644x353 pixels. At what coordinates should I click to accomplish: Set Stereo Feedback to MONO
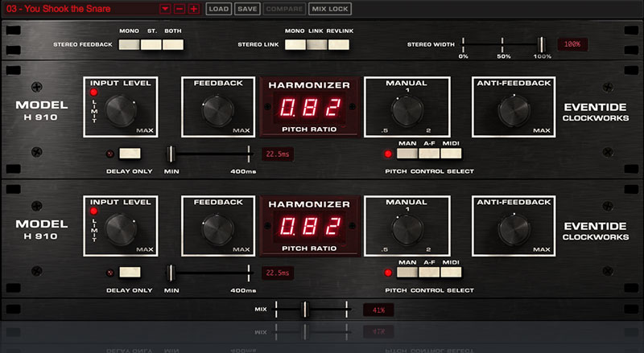(x=129, y=45)
